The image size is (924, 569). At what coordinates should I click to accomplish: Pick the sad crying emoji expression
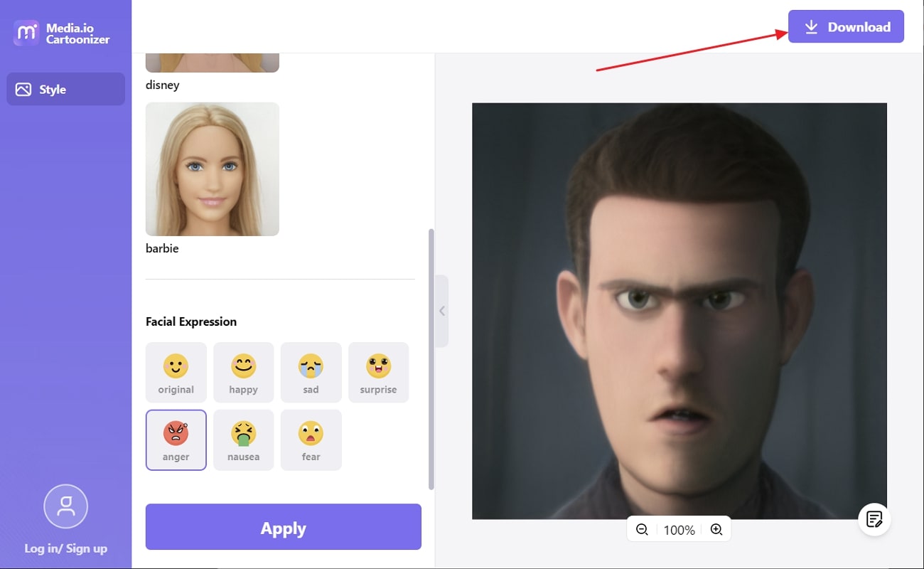pos(311,372)
